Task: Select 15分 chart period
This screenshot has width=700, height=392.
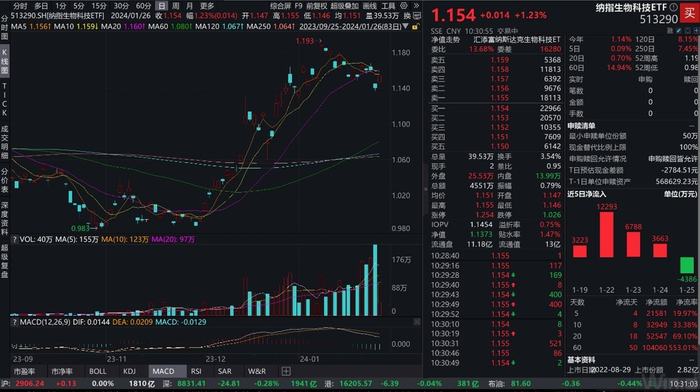Action: (99, 6)
